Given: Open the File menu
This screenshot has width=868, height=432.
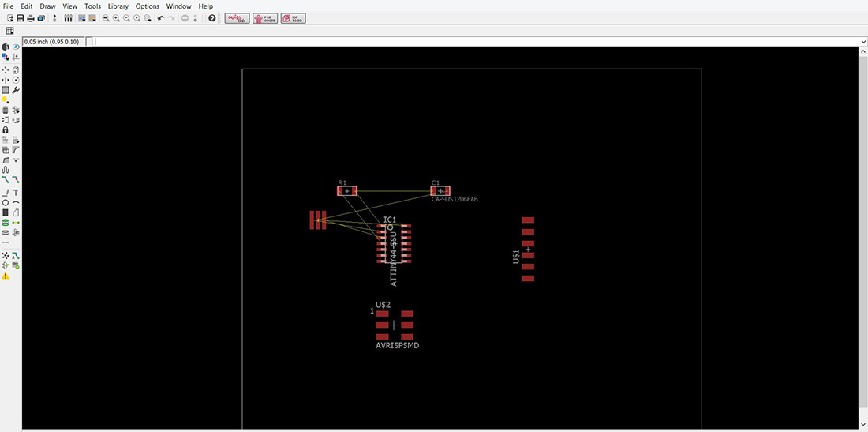Looking at the screenshot, I should tap(9, 6).
